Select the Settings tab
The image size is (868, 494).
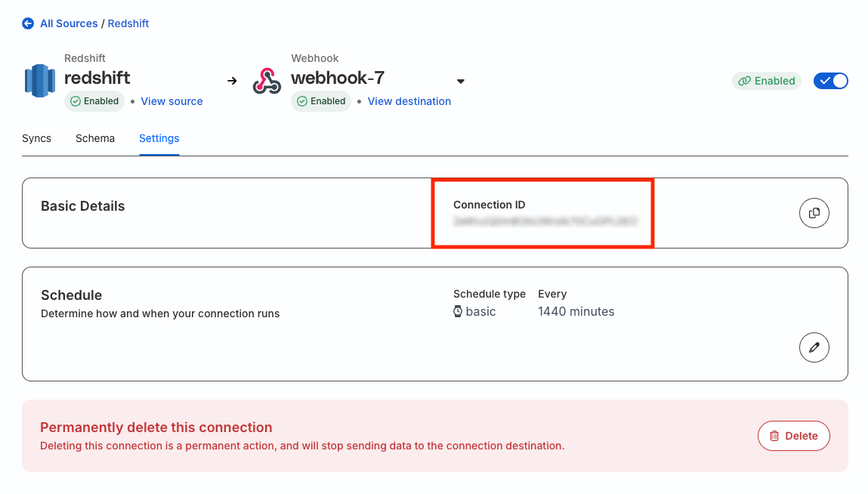pos(159,138)
